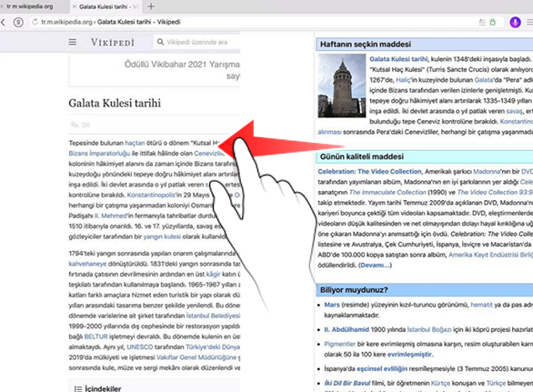Open the "Türkiye'deki Dünya" link

[x=213, y=347]
